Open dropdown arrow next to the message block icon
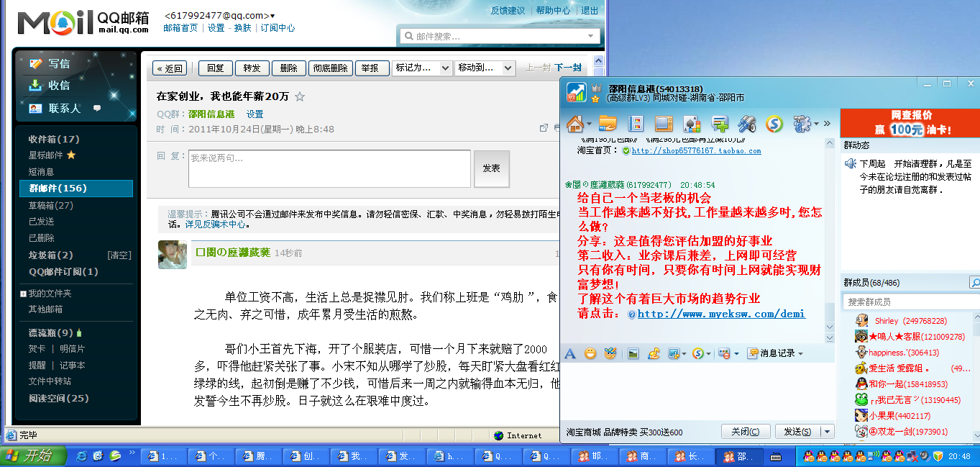 736,354
